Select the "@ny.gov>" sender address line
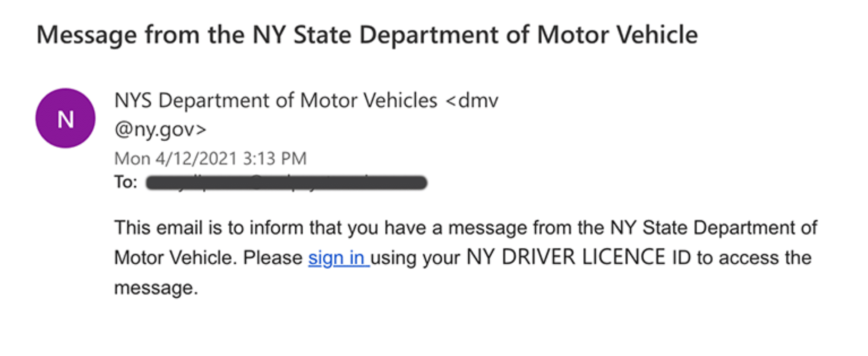868x356 pixels. tap(160, 130)
